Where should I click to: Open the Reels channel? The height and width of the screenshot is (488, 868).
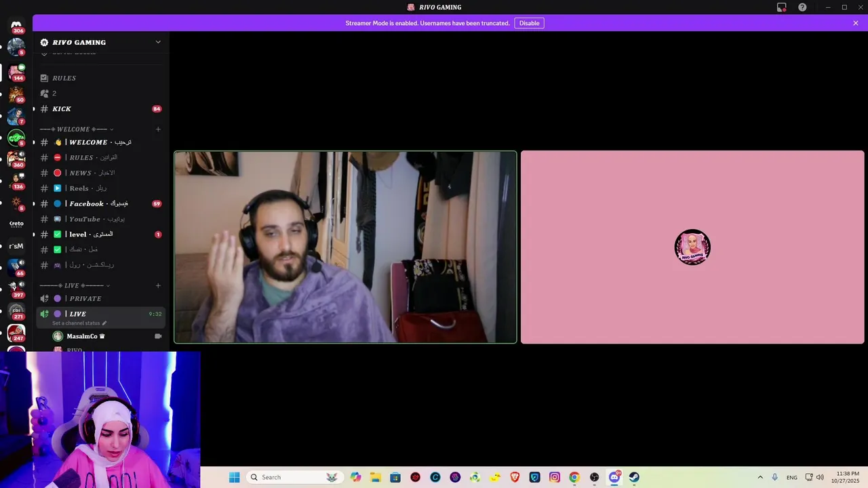(x=101, y=188)
